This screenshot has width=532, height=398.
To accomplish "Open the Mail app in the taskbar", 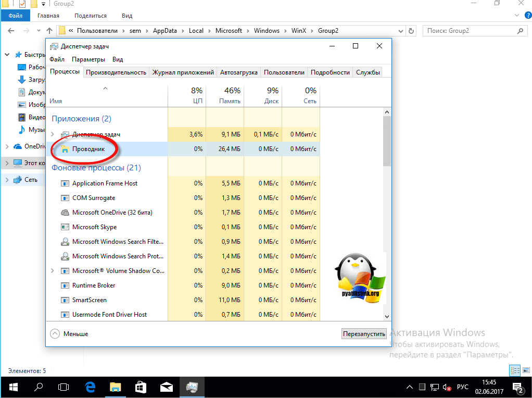I will [x=167, y=387].
